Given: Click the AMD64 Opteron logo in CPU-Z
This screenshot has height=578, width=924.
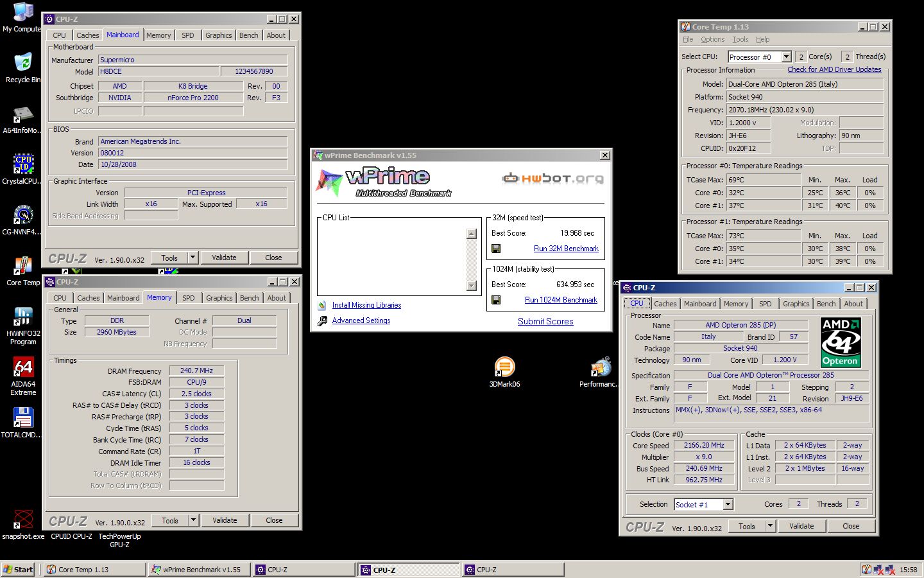Looking at the screenshot, I should (841, 342).
